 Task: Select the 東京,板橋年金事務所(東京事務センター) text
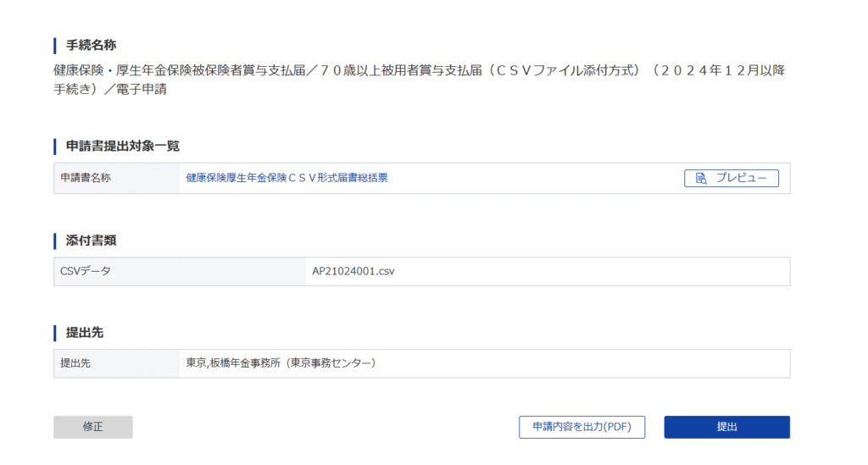click(281, 363)
